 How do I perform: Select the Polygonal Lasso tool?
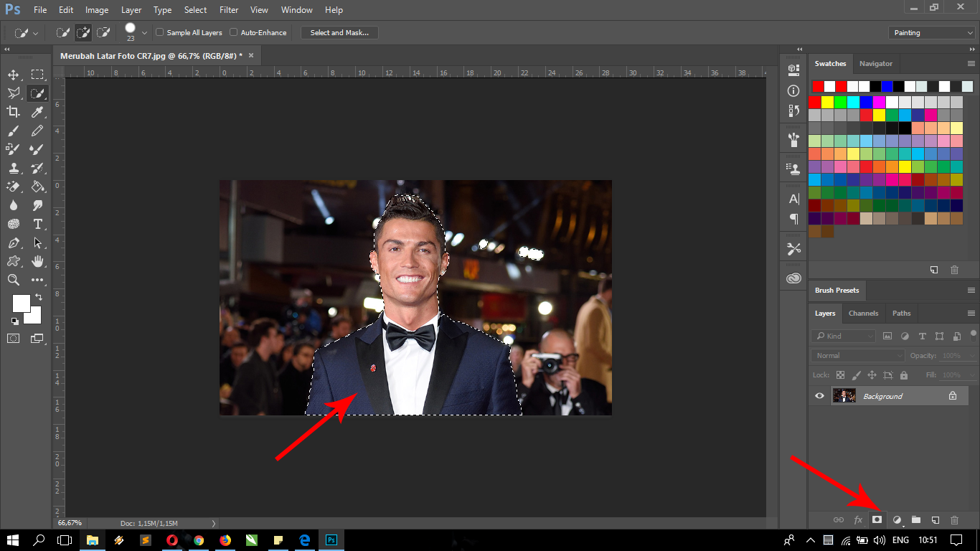tap(13, 93)
